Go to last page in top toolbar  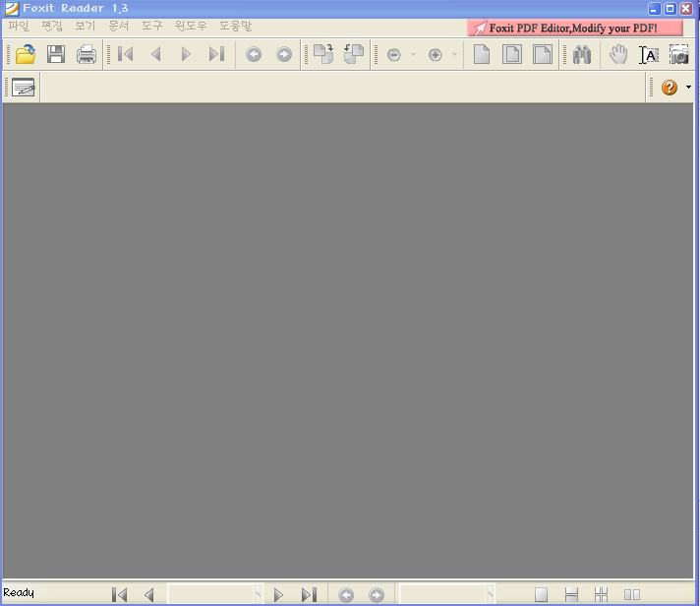click(x=216, y=54)
